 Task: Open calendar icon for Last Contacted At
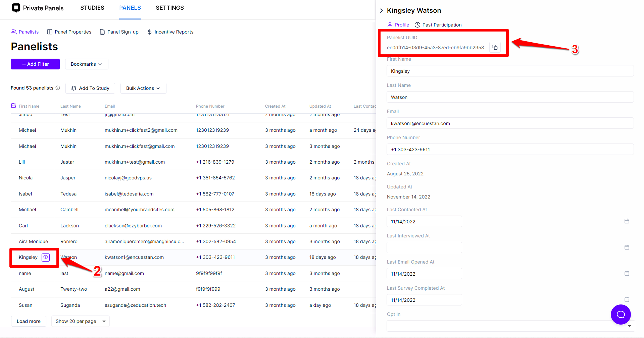click(x=627, y=221)
